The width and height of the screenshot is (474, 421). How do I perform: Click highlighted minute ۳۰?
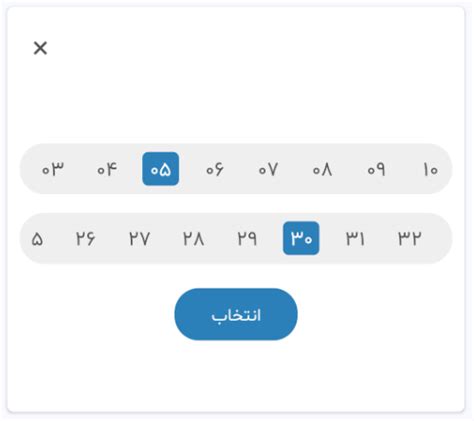pos(301,238)
